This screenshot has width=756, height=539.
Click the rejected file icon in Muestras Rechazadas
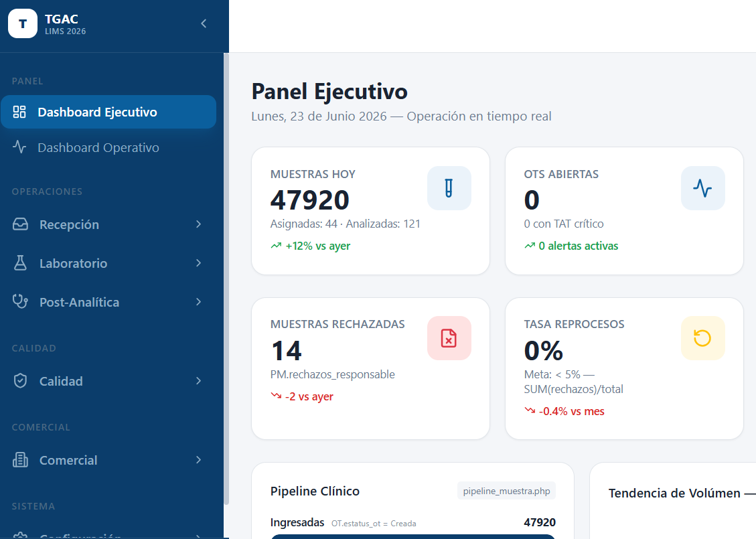tap(449, 338)
